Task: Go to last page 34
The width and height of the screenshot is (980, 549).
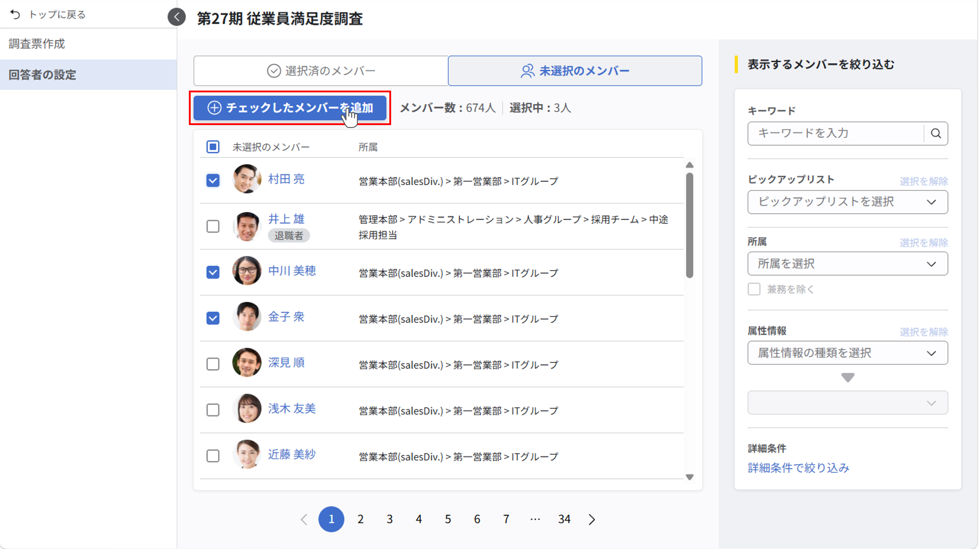Action: (564, 519)
